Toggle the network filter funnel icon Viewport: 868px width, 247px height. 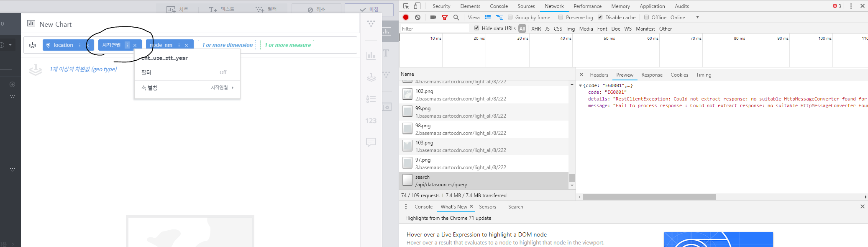click(445, 18)
